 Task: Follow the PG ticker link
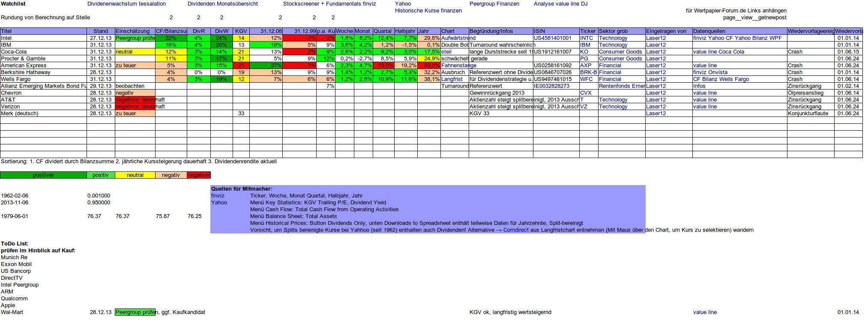[584, 59]
